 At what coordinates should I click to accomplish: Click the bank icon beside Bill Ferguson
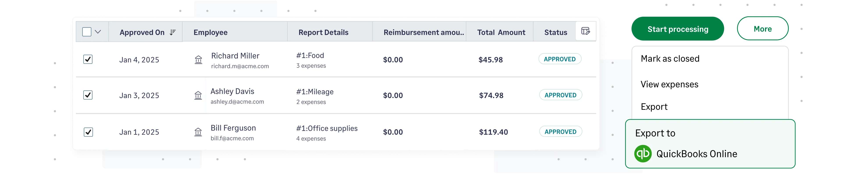click(x=198, y=132)
